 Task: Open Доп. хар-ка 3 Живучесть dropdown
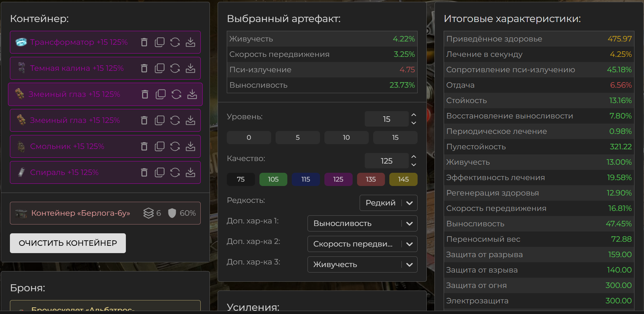click(363, 264)
